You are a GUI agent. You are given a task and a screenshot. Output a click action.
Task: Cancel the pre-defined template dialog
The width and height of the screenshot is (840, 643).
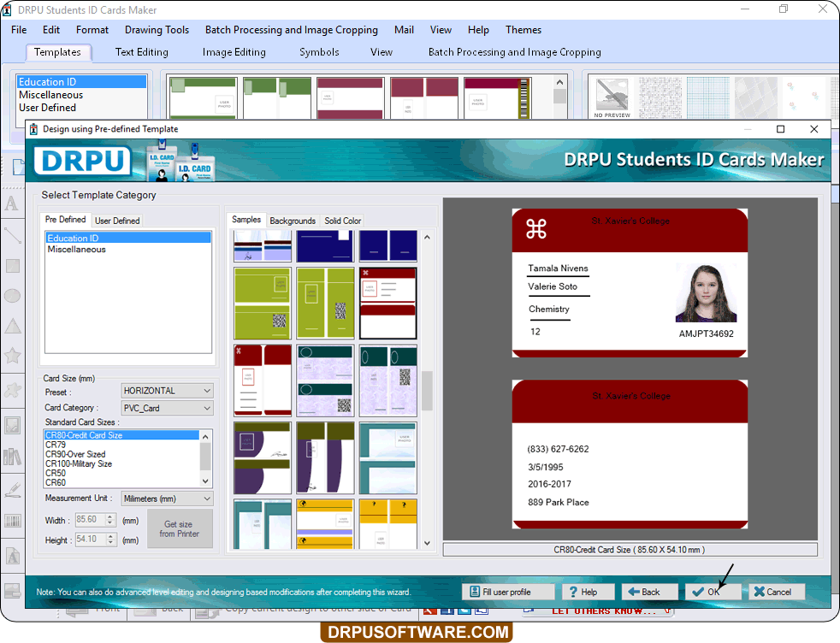tap(776, 592)
